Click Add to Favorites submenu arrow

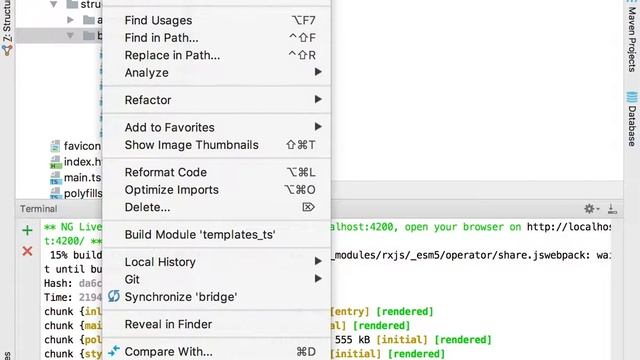[318, 127]
